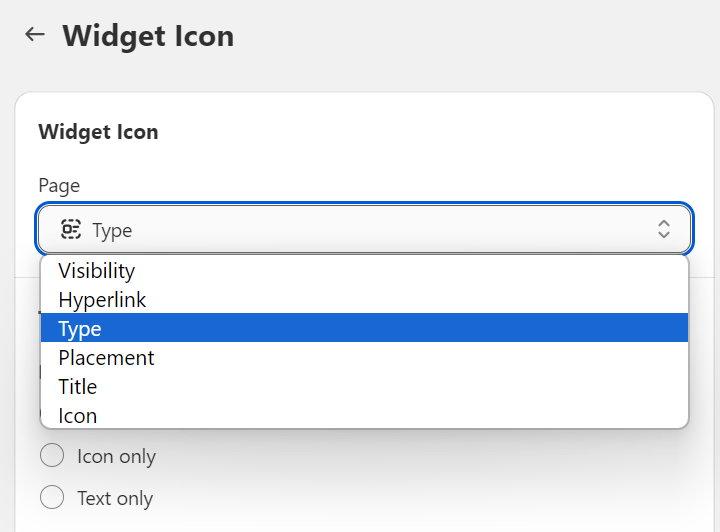This screenshot has height=532, width=720.
Task: Click the up-down chevron on Page select
Action: [663, 229]
